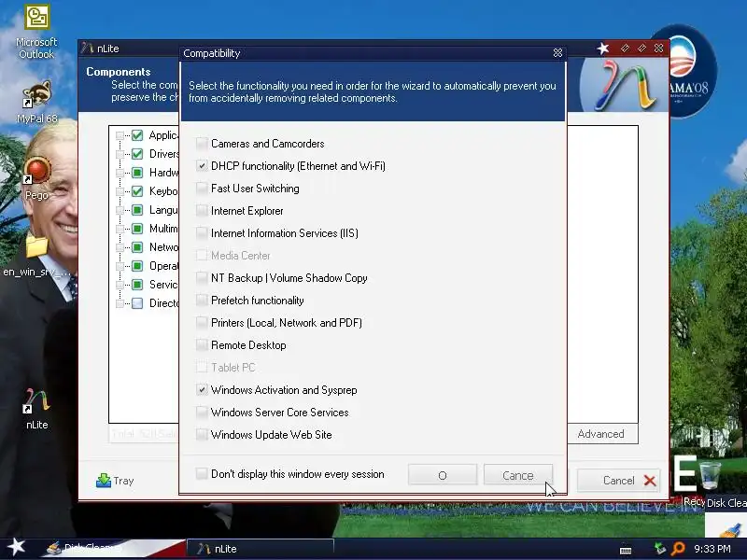Tick Prefetch functionality checkbox

202,300
